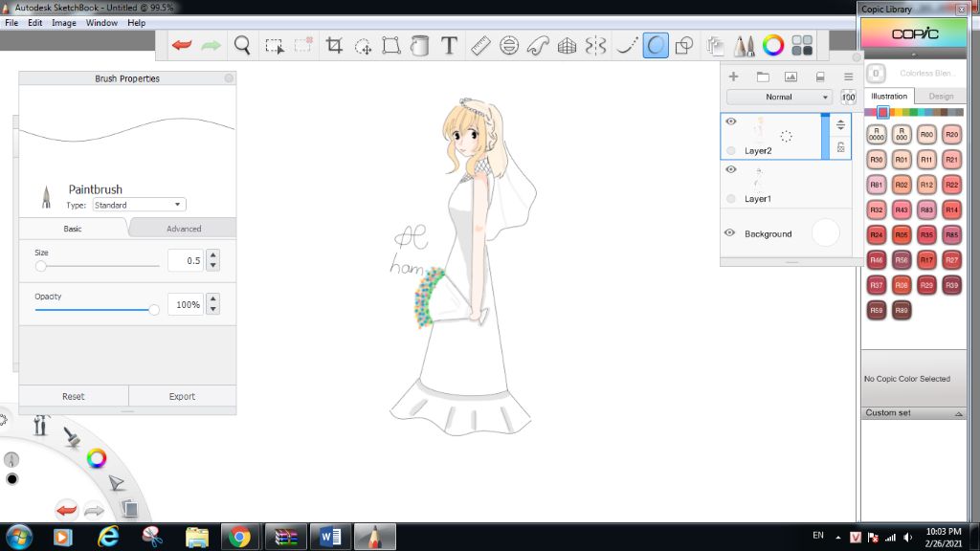Toggle transparency lock on Layer2

[840, 147]
